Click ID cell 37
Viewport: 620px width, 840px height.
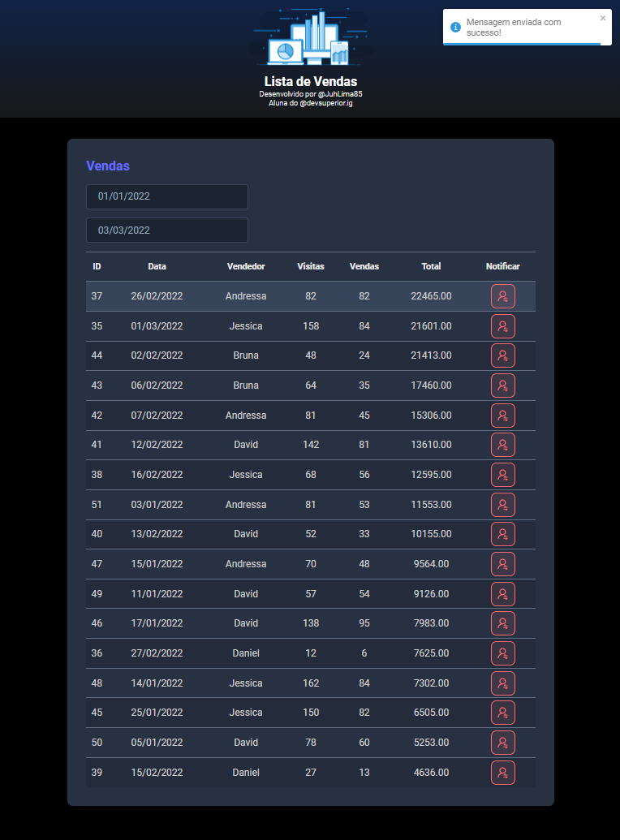pos(97,296)
